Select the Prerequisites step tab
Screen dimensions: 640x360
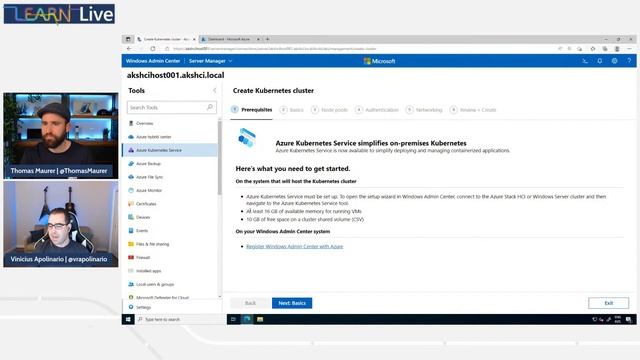click(x=251, y=110)
